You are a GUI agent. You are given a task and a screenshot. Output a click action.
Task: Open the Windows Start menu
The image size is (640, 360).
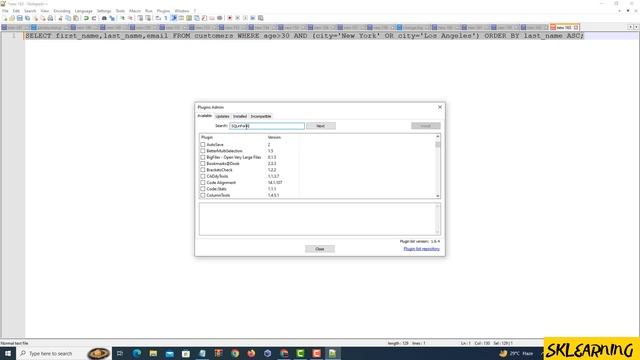click(8, 353)
